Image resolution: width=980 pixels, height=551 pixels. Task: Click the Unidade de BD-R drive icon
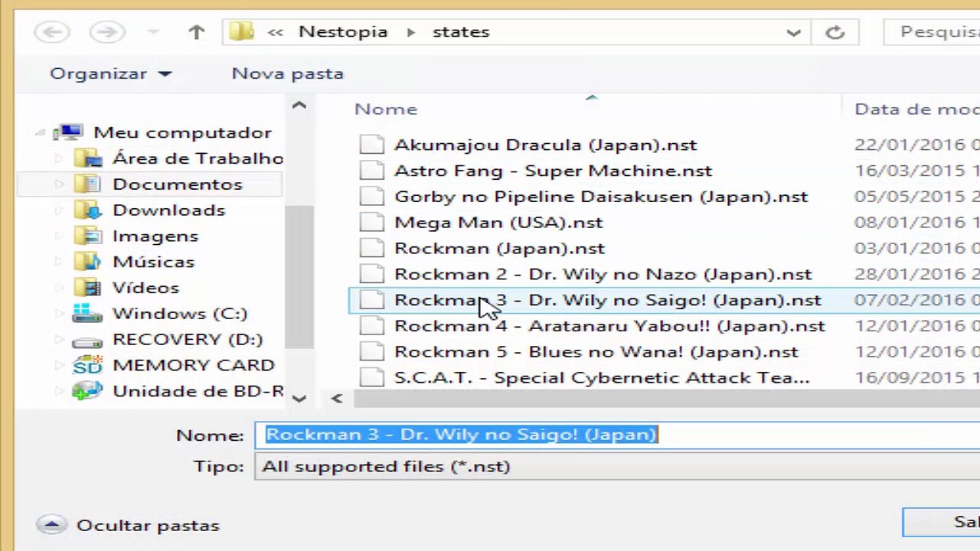(x=87, y=391)
